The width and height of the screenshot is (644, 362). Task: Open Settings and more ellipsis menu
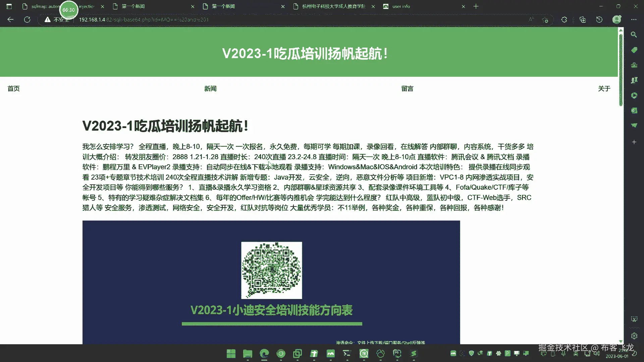point(634,20)
